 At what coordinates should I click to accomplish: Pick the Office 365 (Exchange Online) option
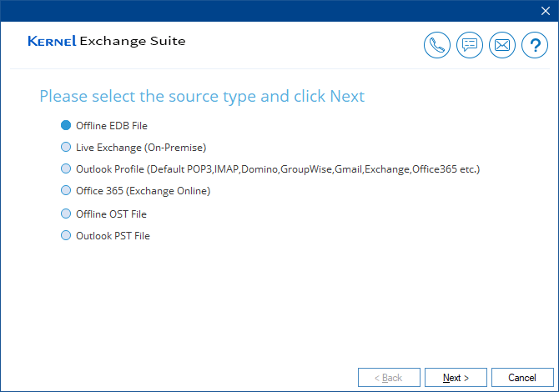(67, 190)
